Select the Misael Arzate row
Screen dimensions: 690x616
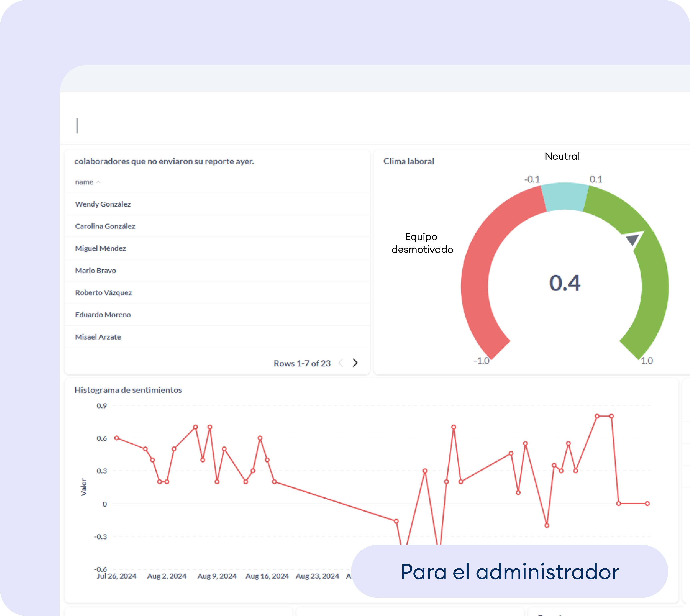pos(217,337)
